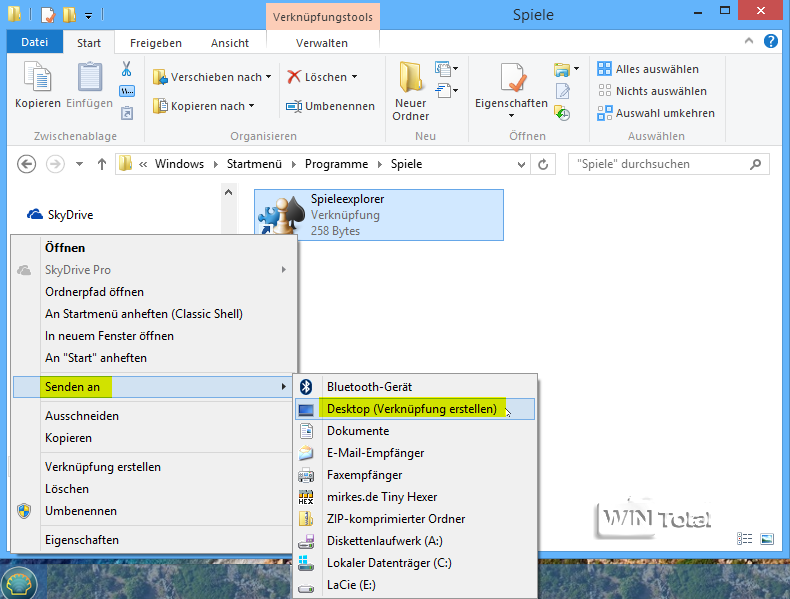Click the copy path icon in ribbon
The width and height of the screenshot is (790, 599).
(126, 91)
